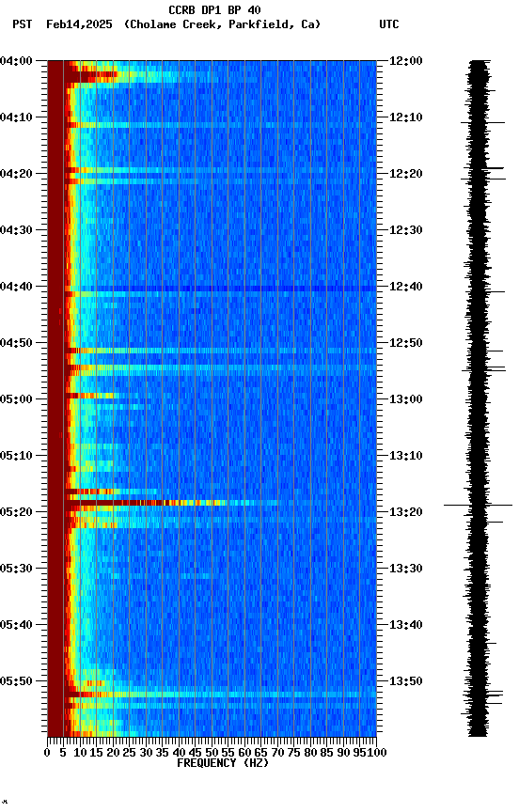519x812 pixels.
Task: Click the 75 Hz frequency tick label
Action: point(293,753)
